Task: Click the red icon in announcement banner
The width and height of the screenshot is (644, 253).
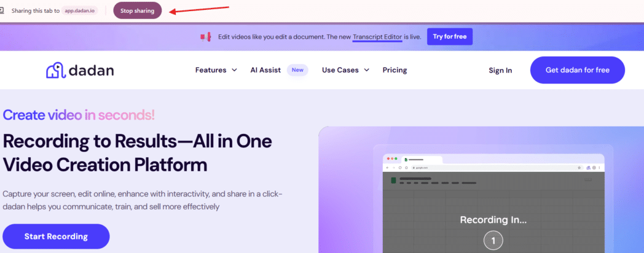Action: (205, 37)
